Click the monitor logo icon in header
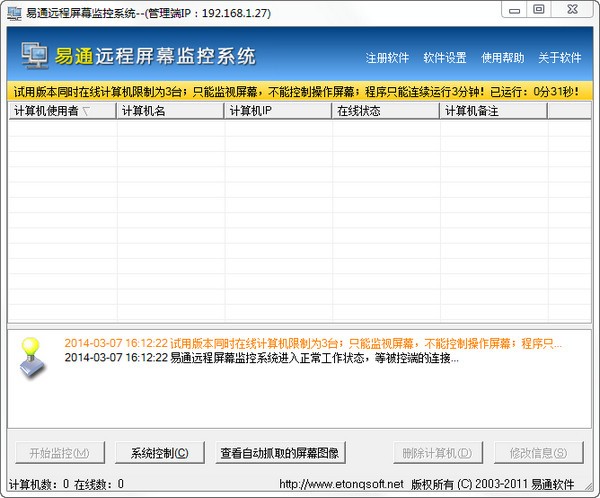600x498 pixels. 36,56
